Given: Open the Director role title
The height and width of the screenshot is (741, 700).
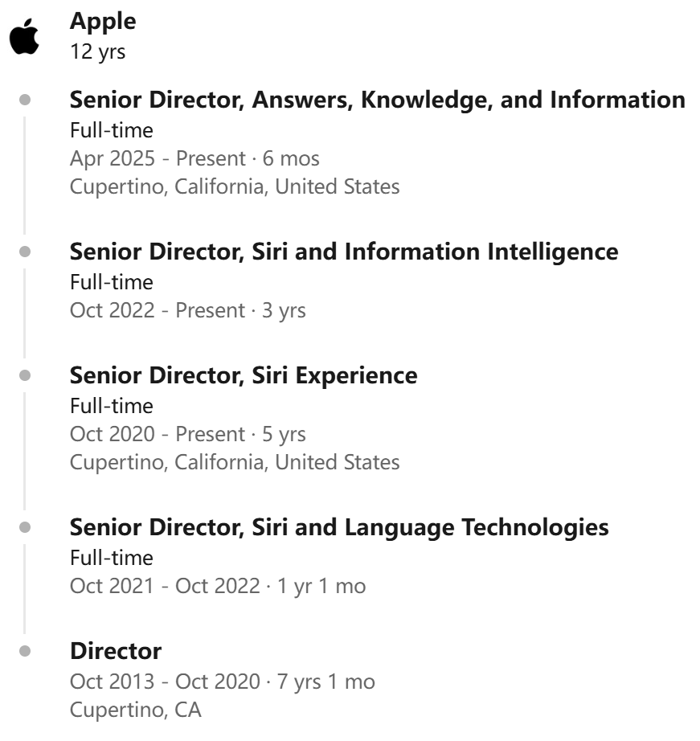Looking at the screenshot, I should [x=116, y=651].
